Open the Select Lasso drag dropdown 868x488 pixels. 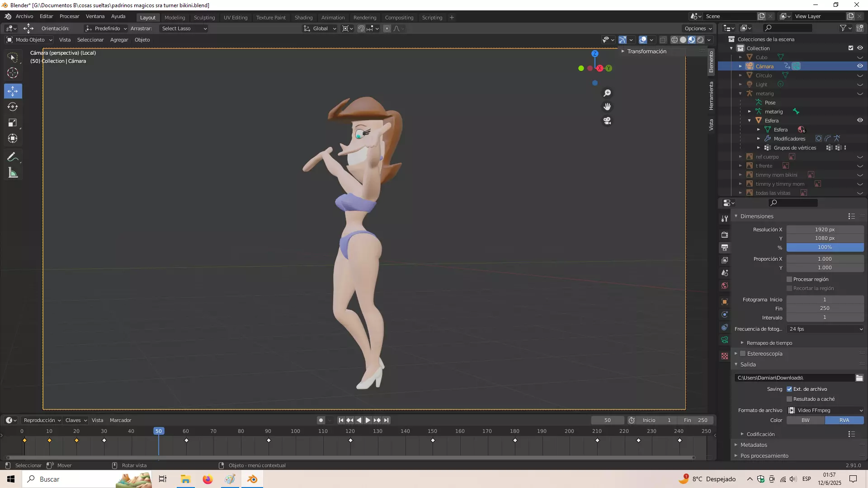click(184, 28)
